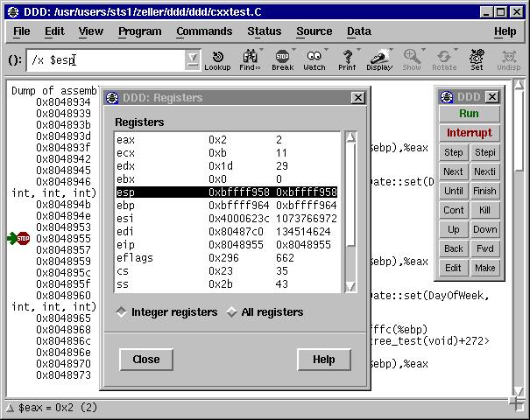Click Help button in Registers dialog
Viewport: 530px width, 420px height.
[x=324, y=360]
